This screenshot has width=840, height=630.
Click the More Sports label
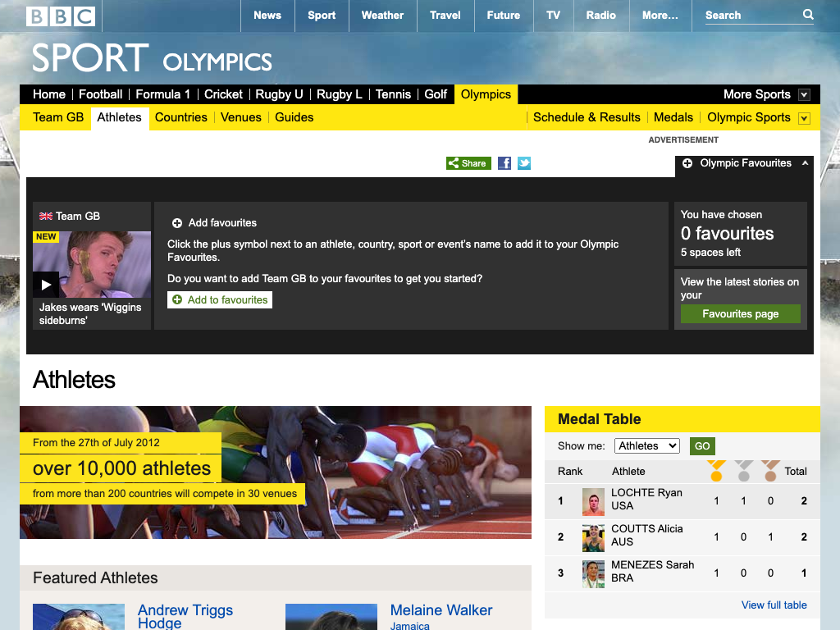tap(757, 94)
